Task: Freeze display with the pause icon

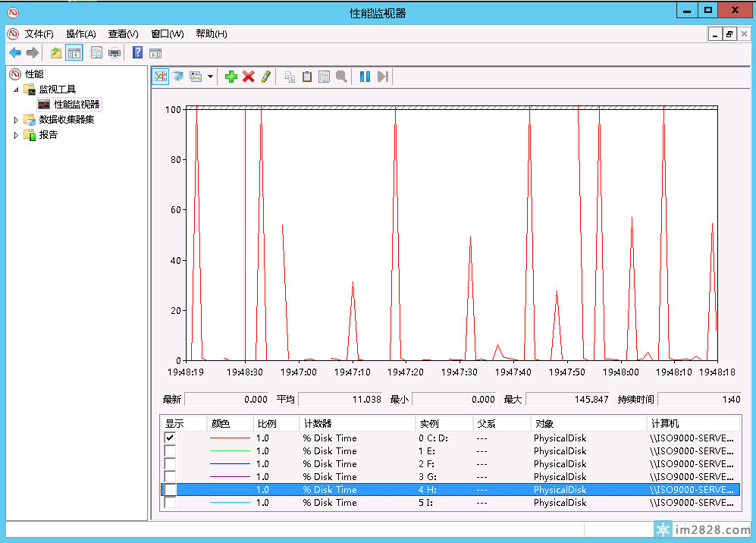Action: 365,77
